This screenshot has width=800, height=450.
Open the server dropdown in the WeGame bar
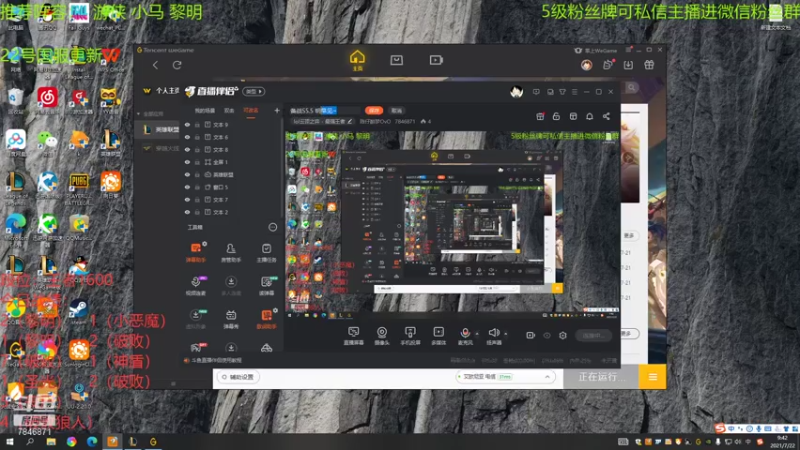coord(504,377)
